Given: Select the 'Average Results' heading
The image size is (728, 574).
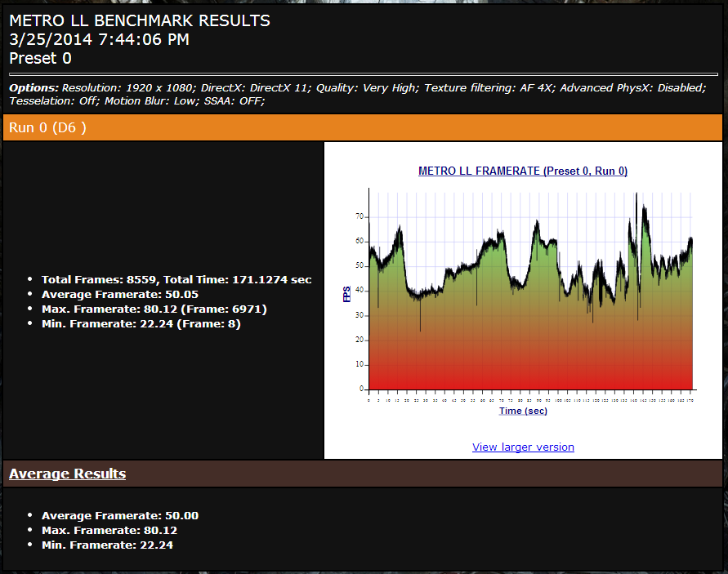Looking at the screenshot, I should click(x=67, y=474).
